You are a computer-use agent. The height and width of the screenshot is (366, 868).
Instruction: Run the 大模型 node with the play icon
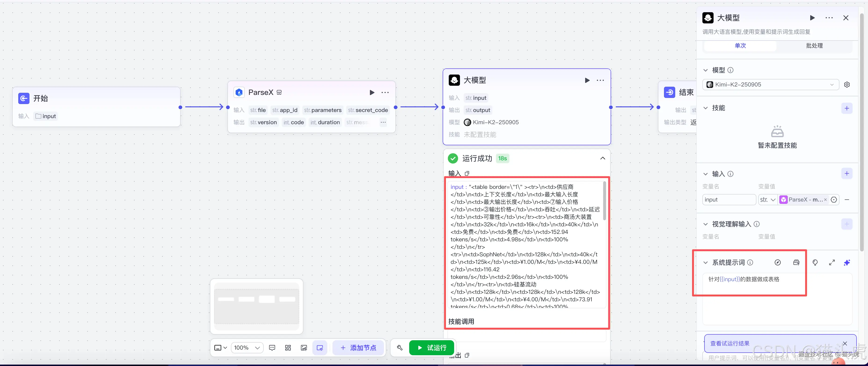[587, 80]
